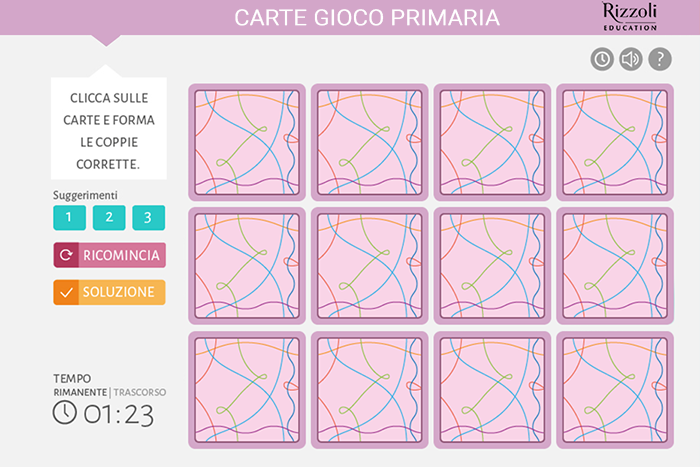This screenshot has width=700, height=467.
Task: Flip the first card in the top row
Action: tap(247, 142)
